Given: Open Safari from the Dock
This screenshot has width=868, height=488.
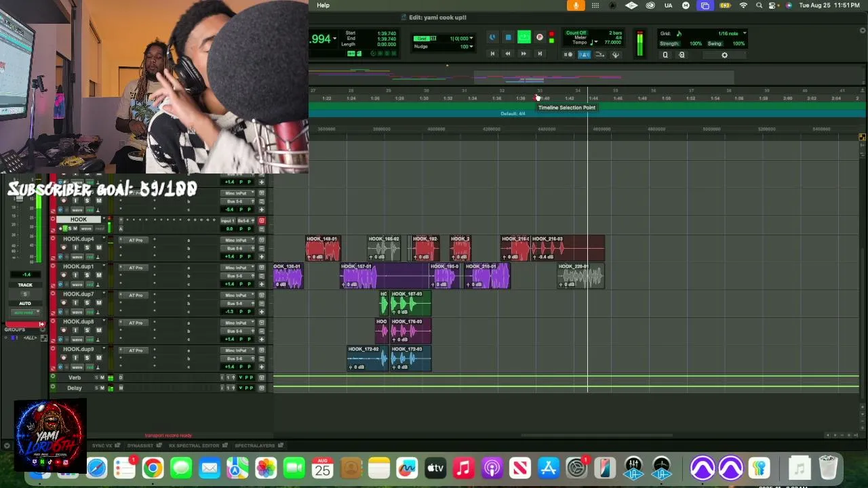Looking at the screenshot, I should pos(96,468).
